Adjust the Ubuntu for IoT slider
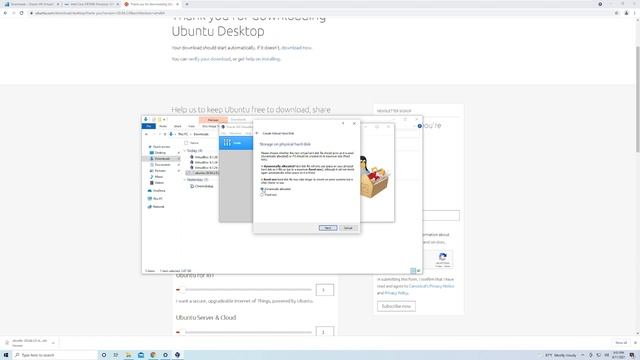Viewport: 640px width, 360px height. point(244,290)
